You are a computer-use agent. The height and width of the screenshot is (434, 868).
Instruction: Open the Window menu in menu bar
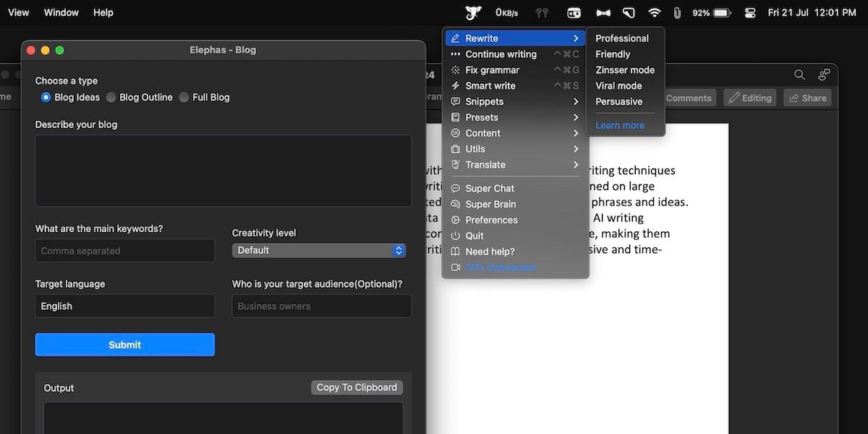59,12
